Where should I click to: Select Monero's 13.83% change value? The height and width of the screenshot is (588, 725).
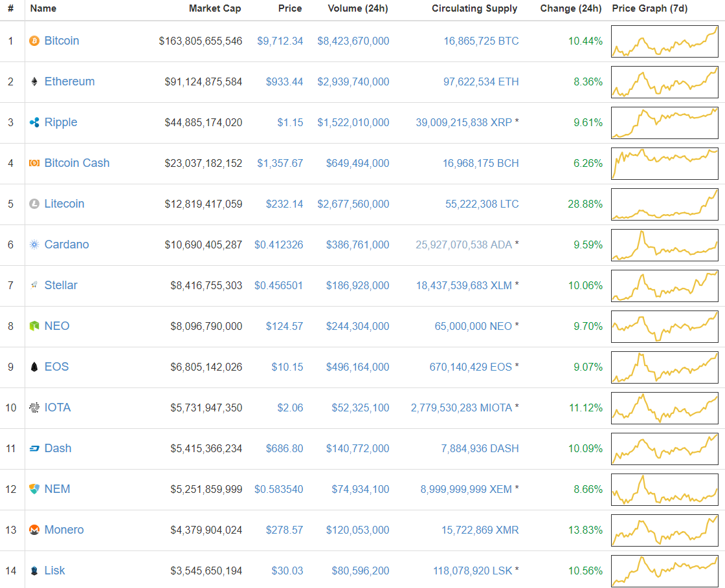pos(585,530)
